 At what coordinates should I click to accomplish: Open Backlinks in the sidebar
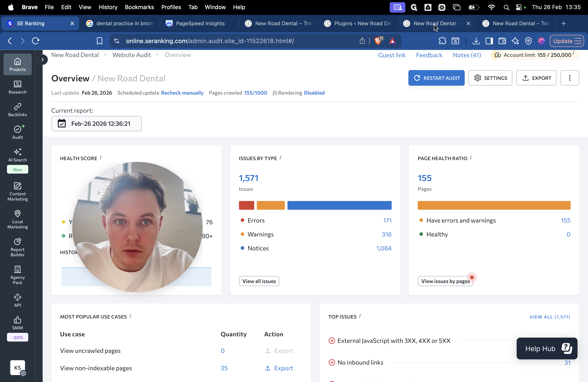[x=17, y=110]
